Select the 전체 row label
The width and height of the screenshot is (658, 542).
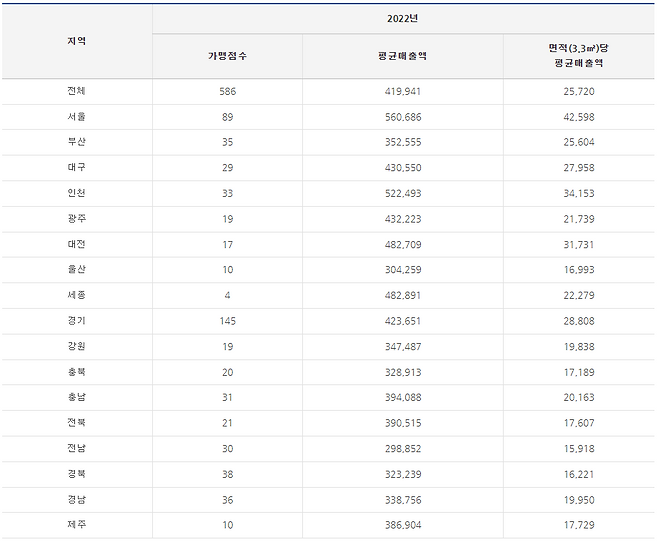[76, 91]
